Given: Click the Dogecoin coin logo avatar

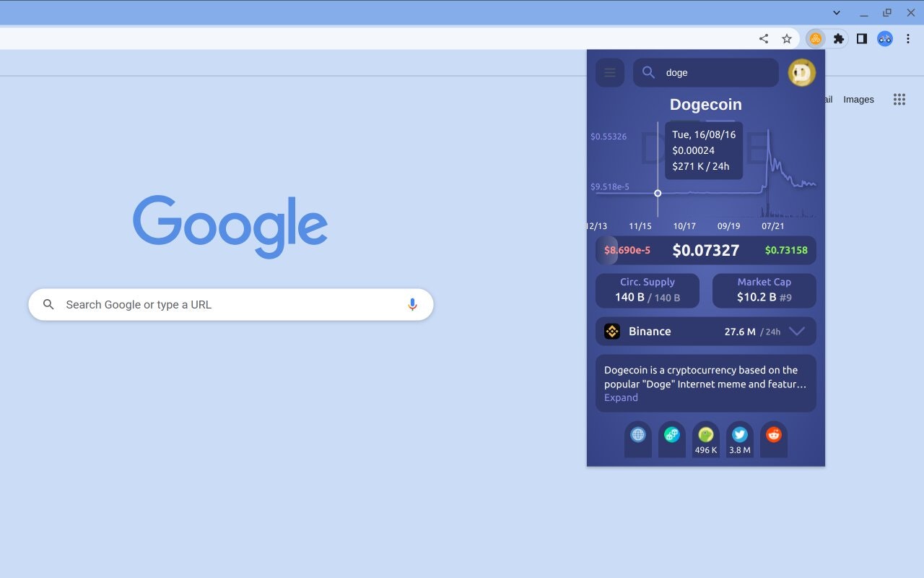Looking at the screenshot, I should coord(801,72).
